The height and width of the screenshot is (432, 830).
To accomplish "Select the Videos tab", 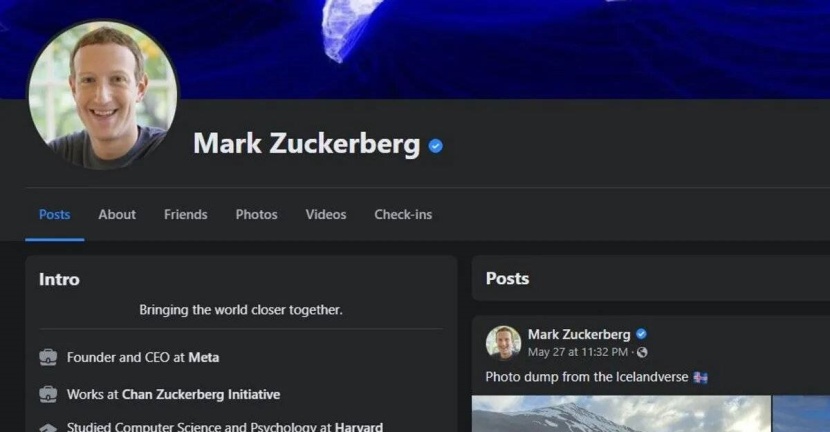I will [326, 214].
